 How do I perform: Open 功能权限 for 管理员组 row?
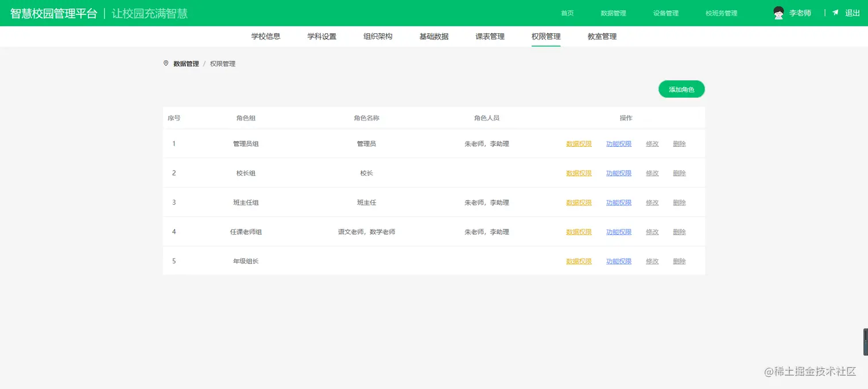point(619,144)
